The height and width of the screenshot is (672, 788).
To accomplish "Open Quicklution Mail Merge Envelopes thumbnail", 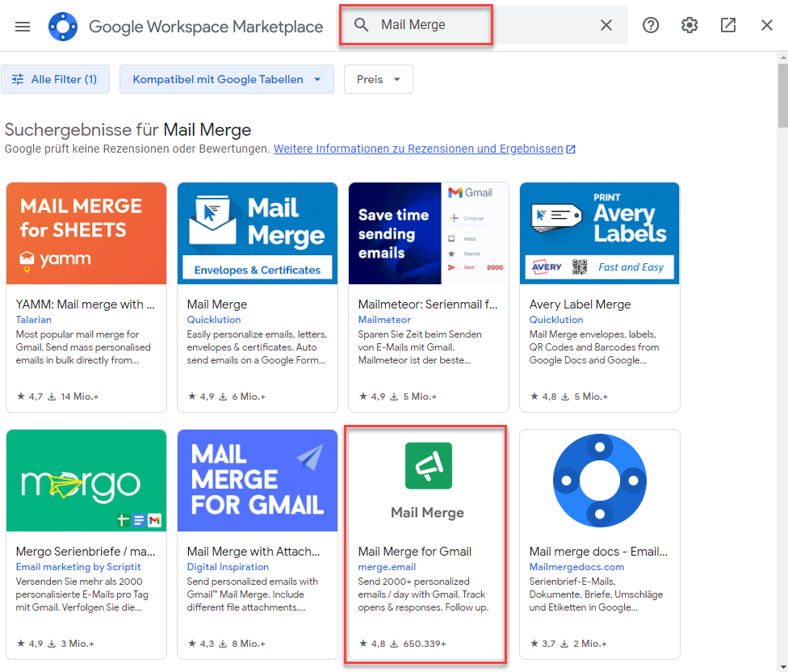I will (x=258, y=233).
